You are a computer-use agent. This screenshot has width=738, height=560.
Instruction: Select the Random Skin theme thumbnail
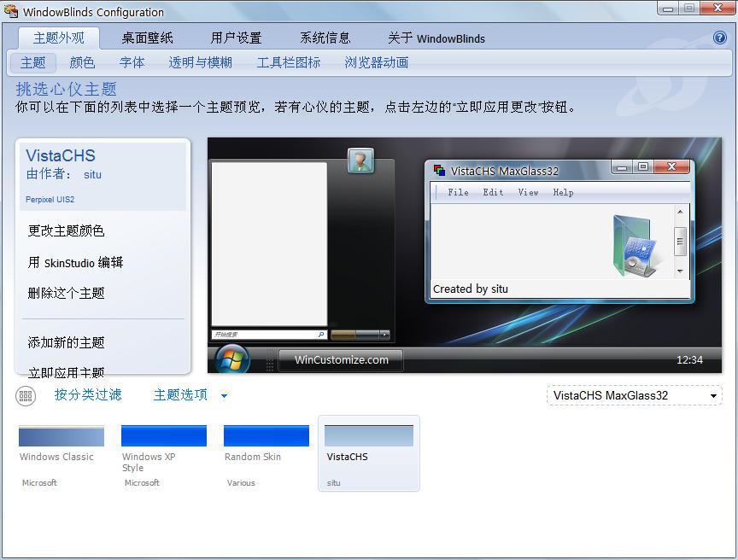pos(266,455)
